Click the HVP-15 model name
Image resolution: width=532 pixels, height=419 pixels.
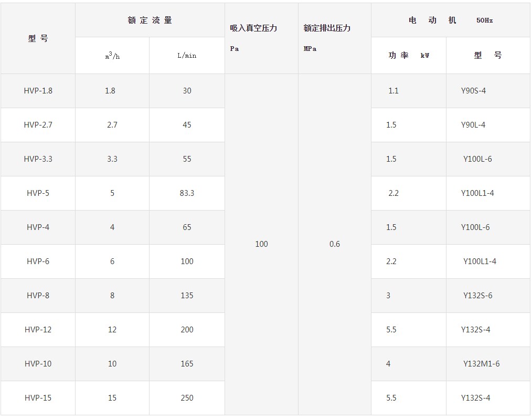(x=38, y=398)
